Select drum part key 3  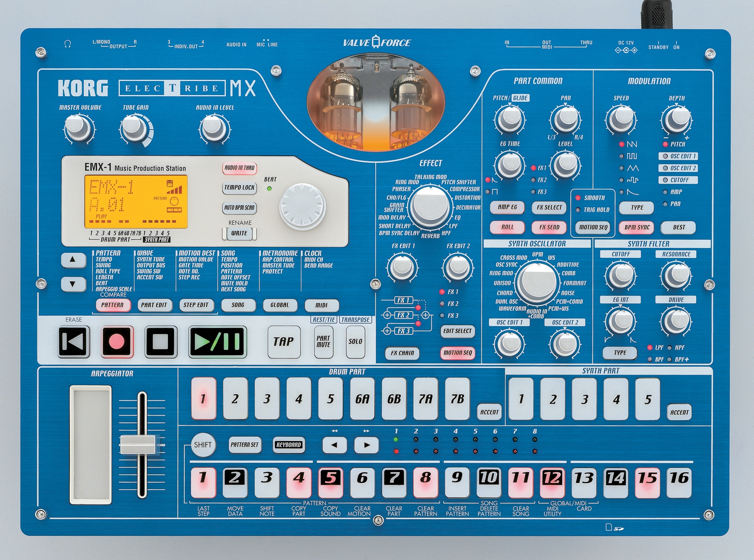pos(267,398)
